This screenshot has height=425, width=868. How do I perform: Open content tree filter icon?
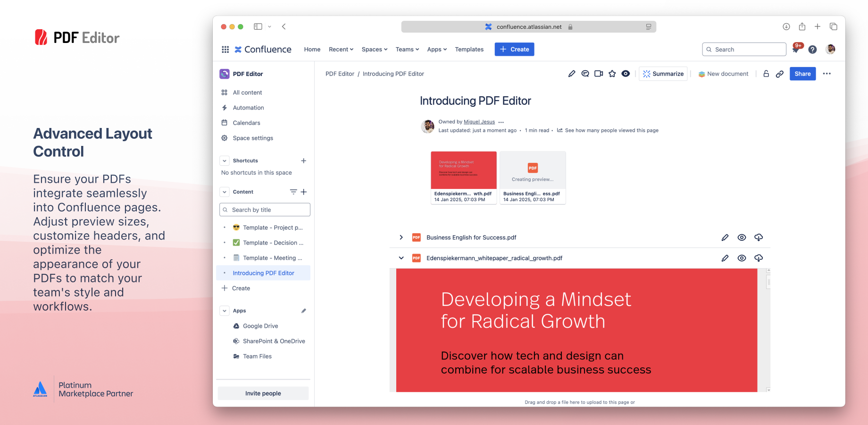(293, 192)
